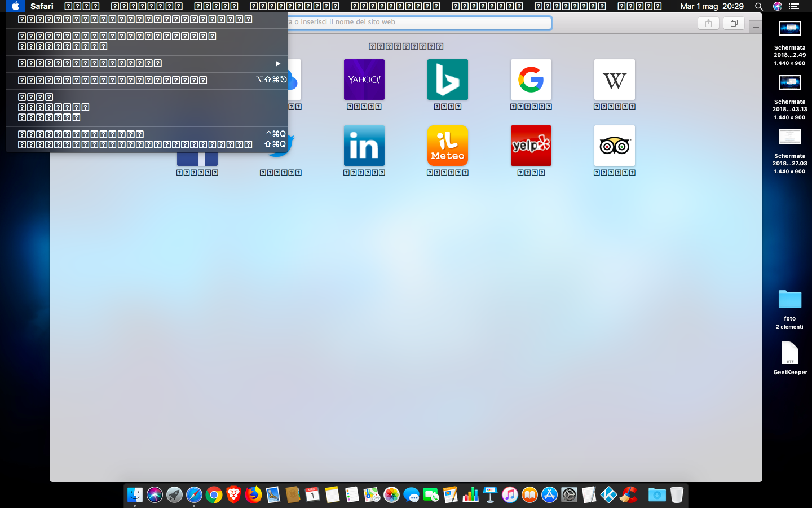
Task: Expand the Apple menu submenu arrow item
Action: (x=147, y=63)
